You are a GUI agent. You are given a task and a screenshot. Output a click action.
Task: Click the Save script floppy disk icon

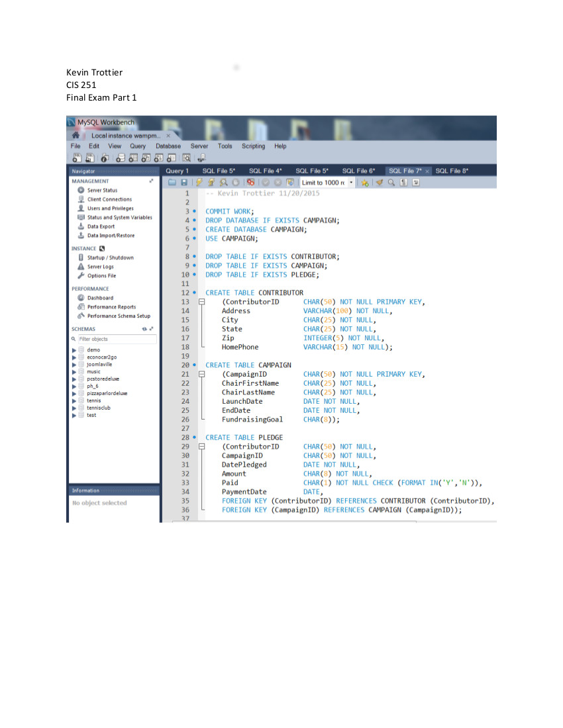[x=183, y=182]
